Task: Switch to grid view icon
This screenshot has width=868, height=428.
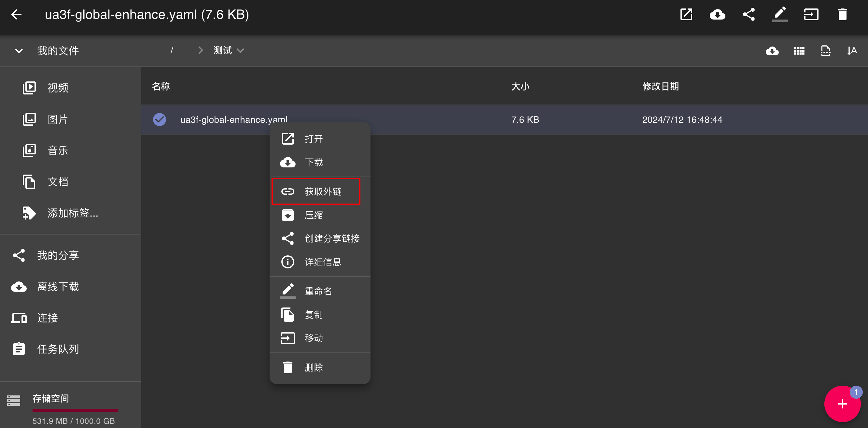Action: pyautogui.click(x=799, y=51)
